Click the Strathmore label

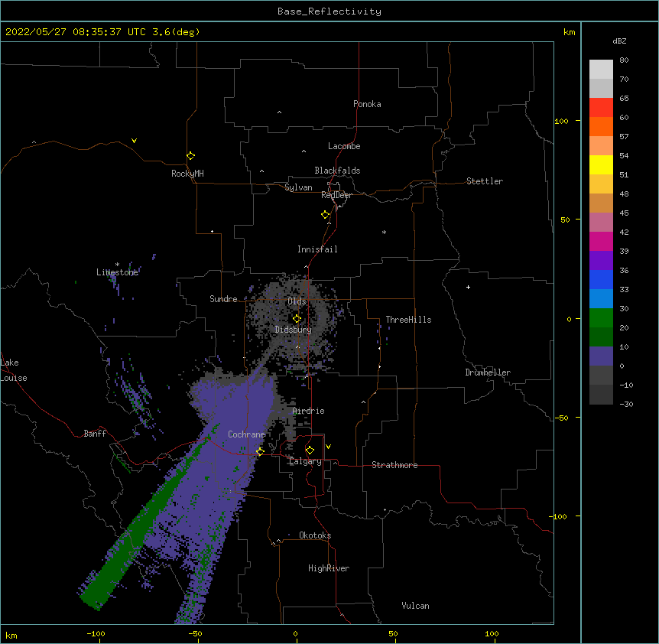tap(394, 465)
